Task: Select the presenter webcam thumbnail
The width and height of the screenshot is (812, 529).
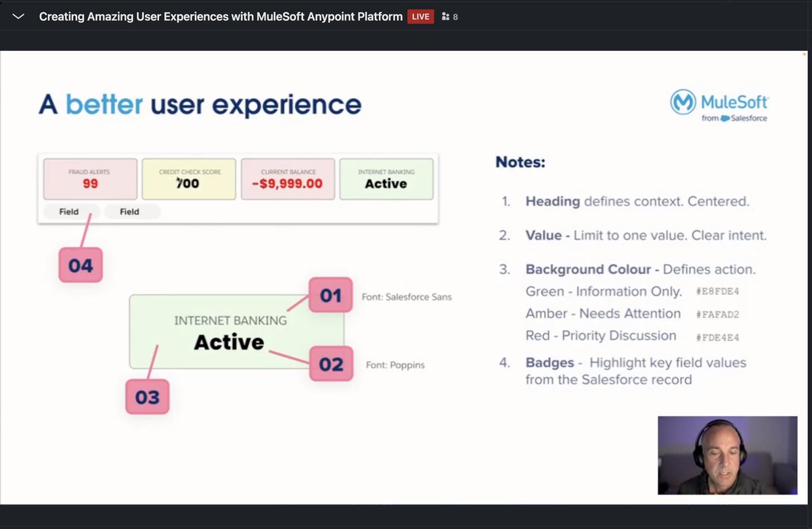Action: coord(727,455)
